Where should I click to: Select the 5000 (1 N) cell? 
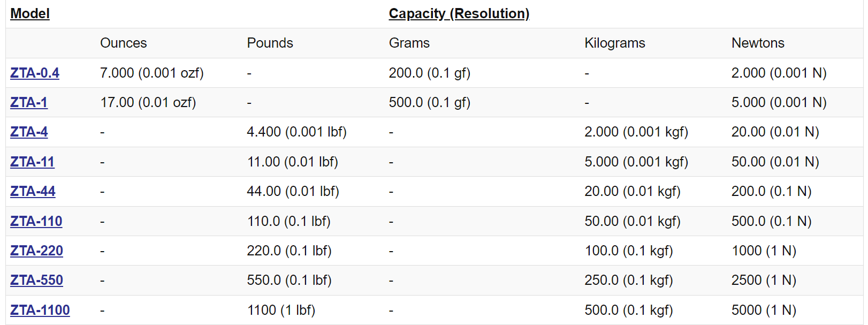pyautogui.click(x=763, y=310)
